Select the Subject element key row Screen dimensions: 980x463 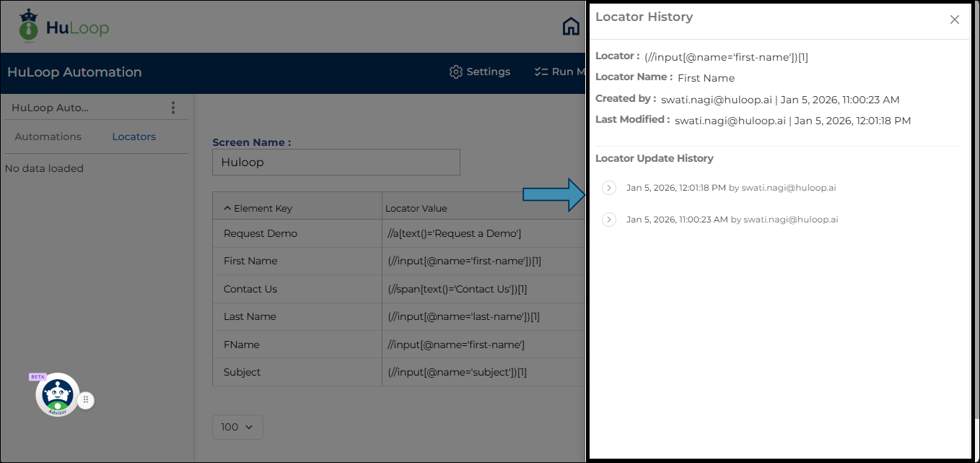pos(242,372)
